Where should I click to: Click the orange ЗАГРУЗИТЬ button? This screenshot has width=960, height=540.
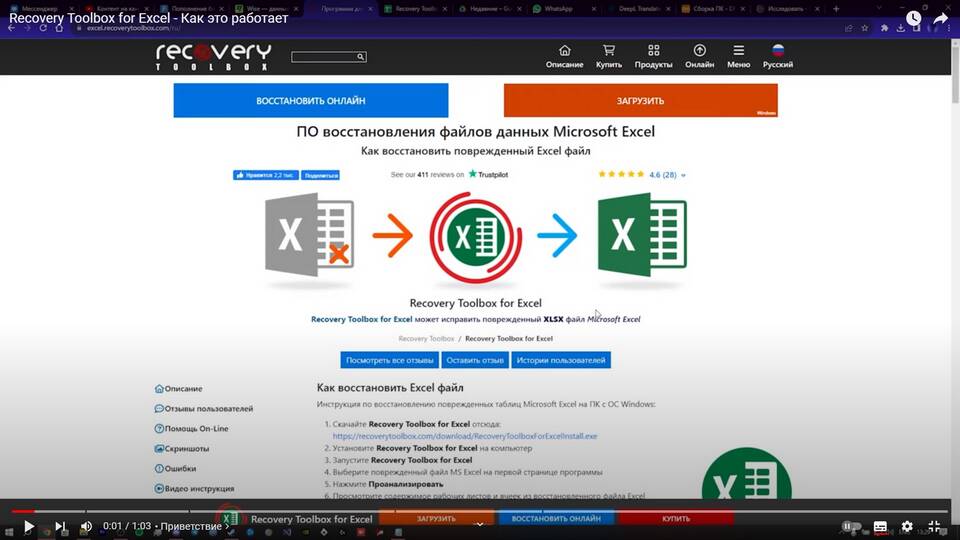(640, 101)
